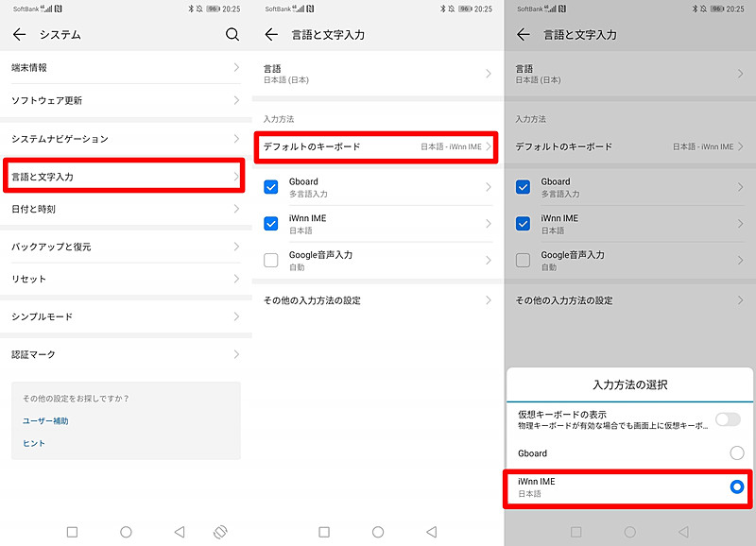
Task: Tap the knuckle gesture icon in navigation bar
Action: pyautogui.click(x=219, y=532)
